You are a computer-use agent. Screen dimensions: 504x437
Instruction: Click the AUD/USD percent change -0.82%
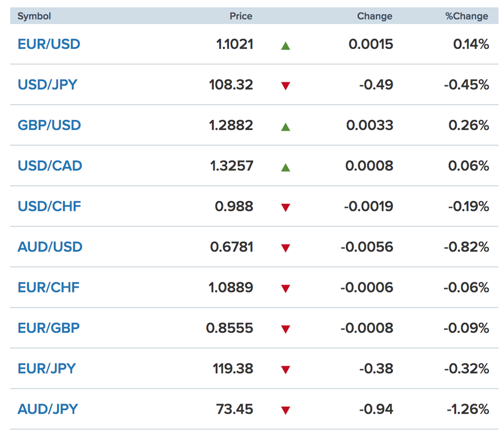point(466,247)
